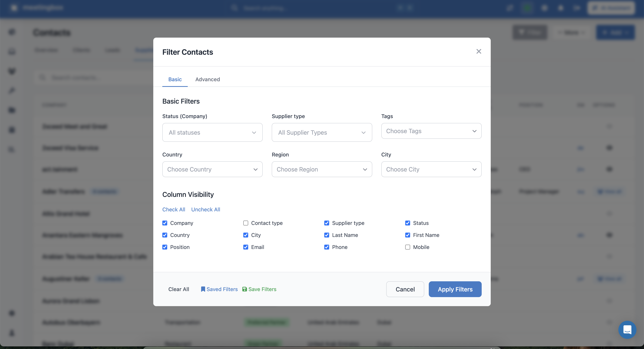Open the Choose City dropdown
Viewport: 644px width, 349px height.
[x=431, y=169]
